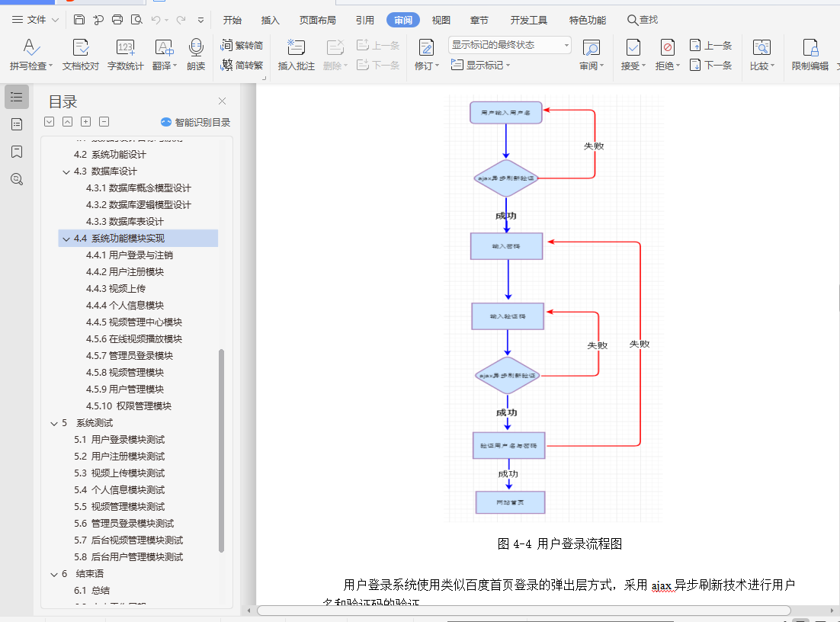The height and width of the screenshot is (622, 840).
Task: Jump to 4.5.10 权限管理模块 heading
Action: [129, 406]
